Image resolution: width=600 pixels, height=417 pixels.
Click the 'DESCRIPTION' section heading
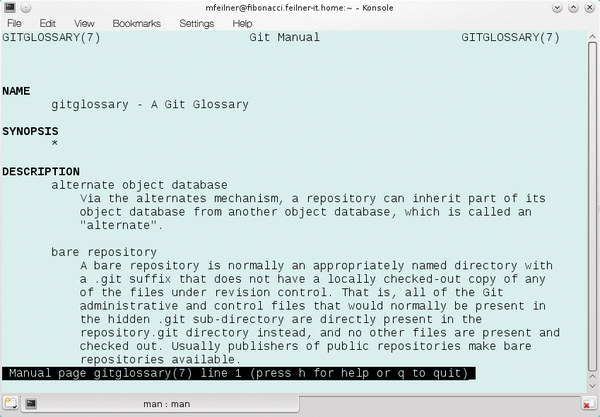[x=41, y=171]
